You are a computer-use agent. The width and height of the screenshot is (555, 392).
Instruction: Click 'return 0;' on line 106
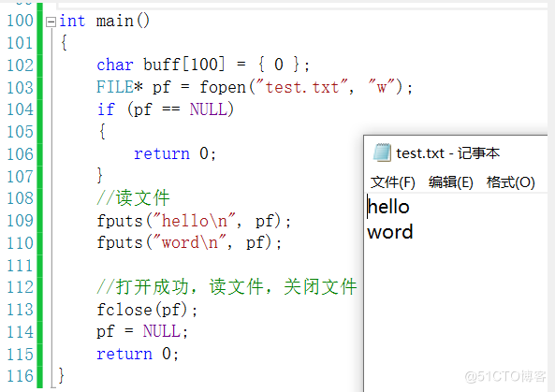(x=175, y=153)
